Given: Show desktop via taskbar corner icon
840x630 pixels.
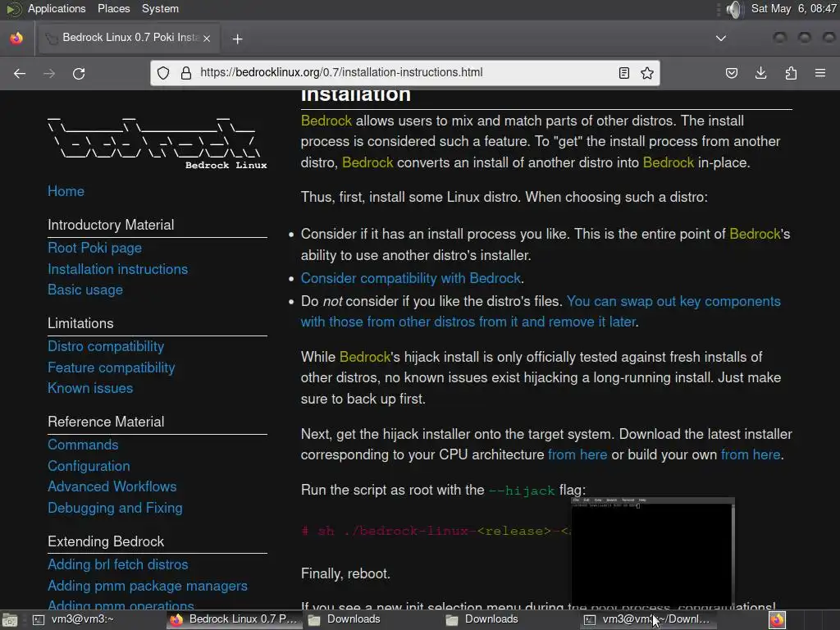Looking at the screenshot, I should point(10,620).
